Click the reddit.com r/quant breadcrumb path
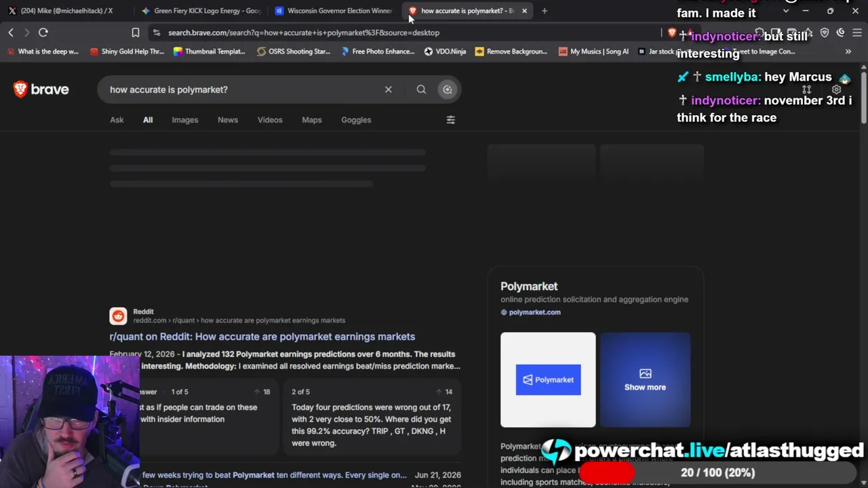Image resolution: width=868 pixels, height=488 pixels. pos(239,321)
